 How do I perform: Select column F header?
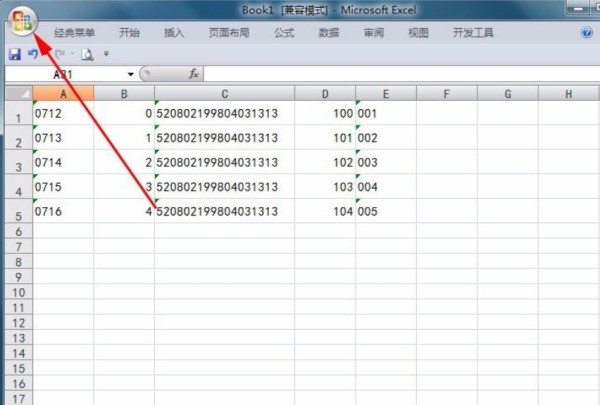[x=447, y=94]
